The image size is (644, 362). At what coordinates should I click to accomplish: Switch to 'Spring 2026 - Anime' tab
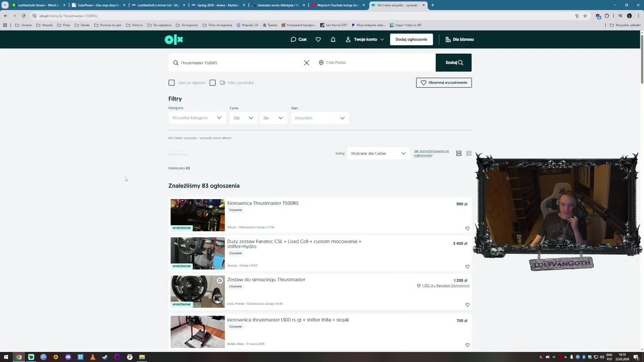(x=218, y=5)
